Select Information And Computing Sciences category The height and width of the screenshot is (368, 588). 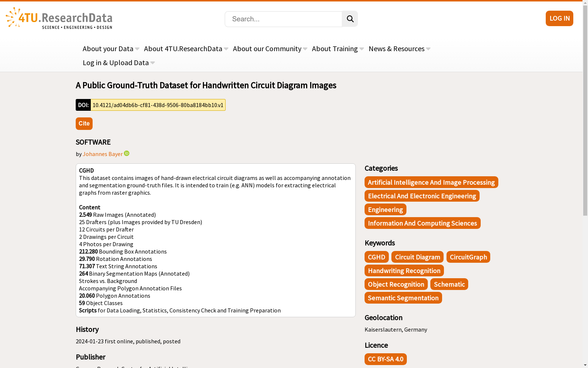point(423,223)
